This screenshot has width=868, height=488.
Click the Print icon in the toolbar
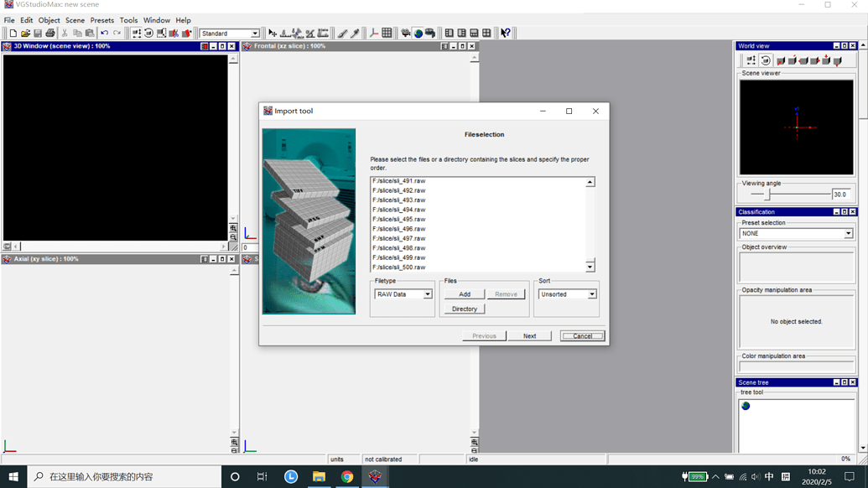click(x=50, y=34)
